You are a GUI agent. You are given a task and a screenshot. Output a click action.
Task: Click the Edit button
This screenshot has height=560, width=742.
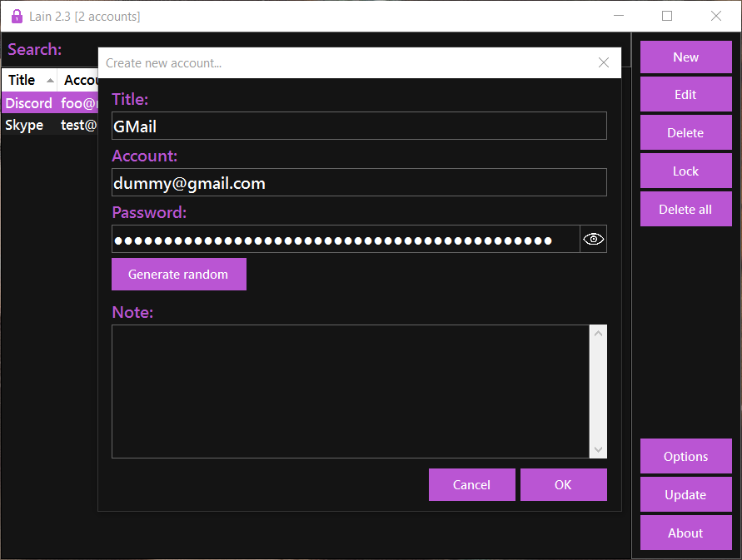685,95
